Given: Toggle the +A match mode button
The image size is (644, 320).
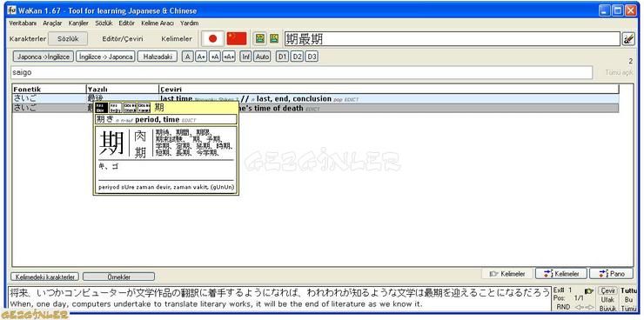Looking at the screenshot, I should point(215,57).
